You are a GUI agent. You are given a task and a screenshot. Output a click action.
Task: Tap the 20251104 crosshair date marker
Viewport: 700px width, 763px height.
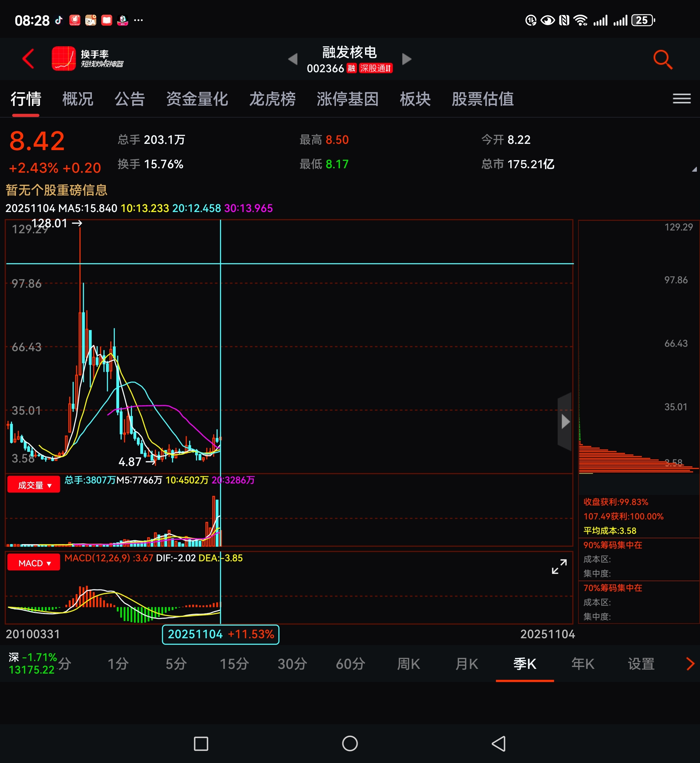pos(220,634)
